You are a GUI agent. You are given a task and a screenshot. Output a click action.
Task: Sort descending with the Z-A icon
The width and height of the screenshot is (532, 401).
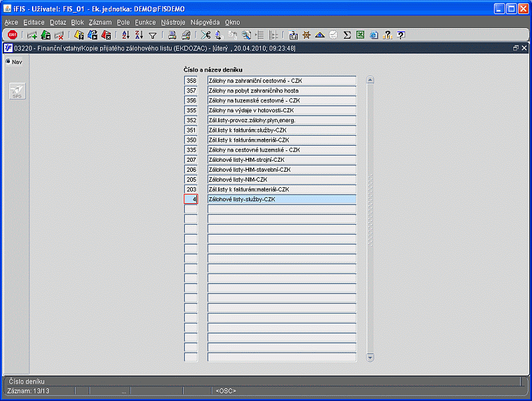pos(139,35)
